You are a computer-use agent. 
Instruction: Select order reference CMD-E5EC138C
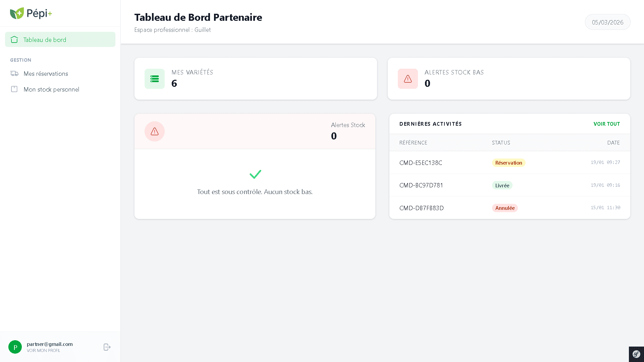421,163
